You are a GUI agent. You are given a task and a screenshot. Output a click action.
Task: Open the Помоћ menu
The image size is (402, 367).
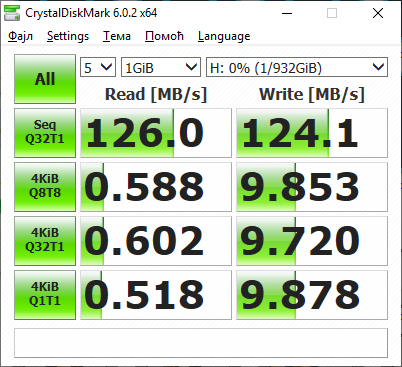(x=164, y=36)
